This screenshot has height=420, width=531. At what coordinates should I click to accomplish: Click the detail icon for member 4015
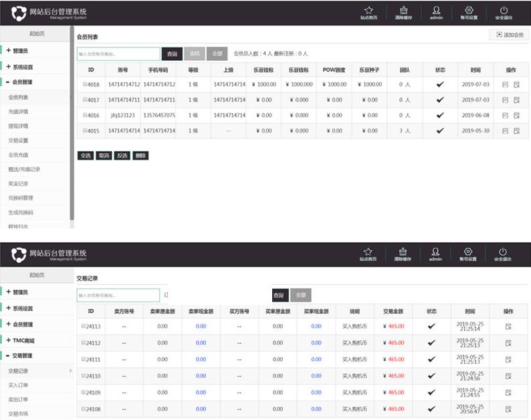(516, 130)
